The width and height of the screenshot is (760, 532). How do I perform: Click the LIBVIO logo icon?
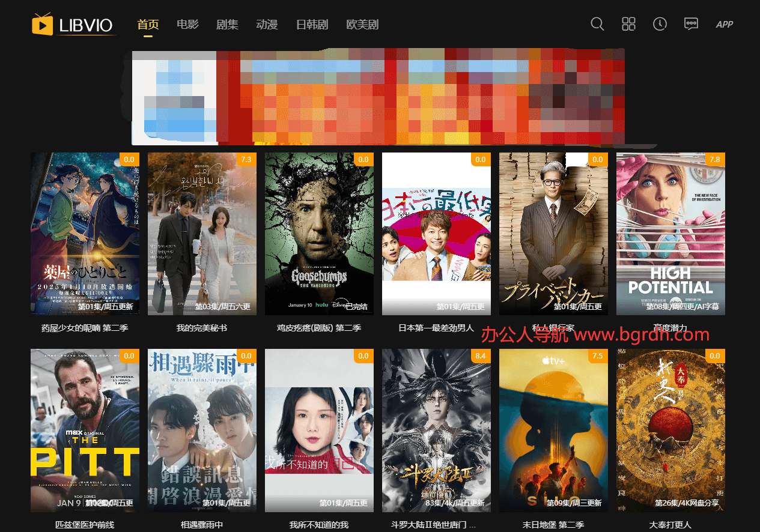pos(42,25)
